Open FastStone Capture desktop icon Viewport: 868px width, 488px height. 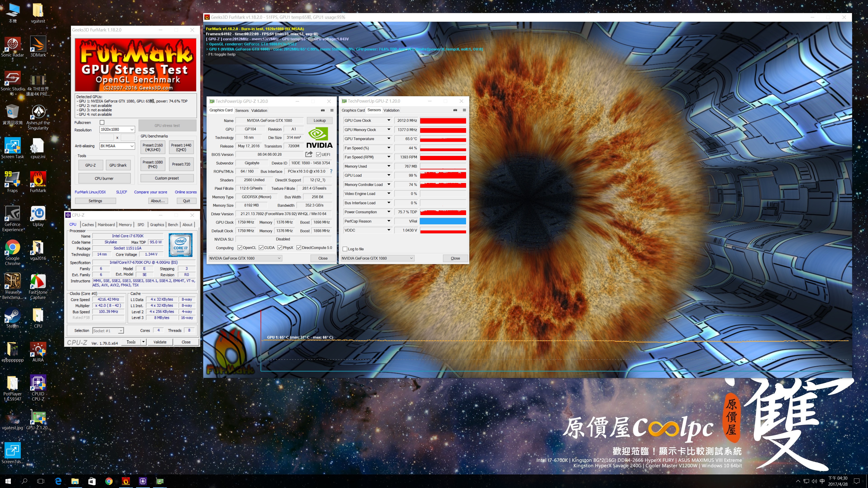pyautogui.click(x=38, y=286)
